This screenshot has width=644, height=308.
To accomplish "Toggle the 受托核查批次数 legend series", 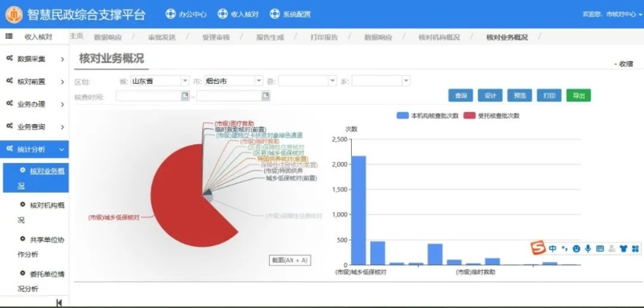I will (491, 115).
